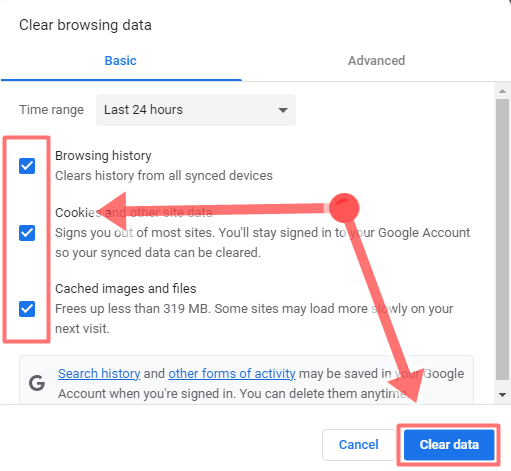Click the Clear data button
Viewport: 511px width, 471px height.
pyautogui.click(x=449, y=445)
